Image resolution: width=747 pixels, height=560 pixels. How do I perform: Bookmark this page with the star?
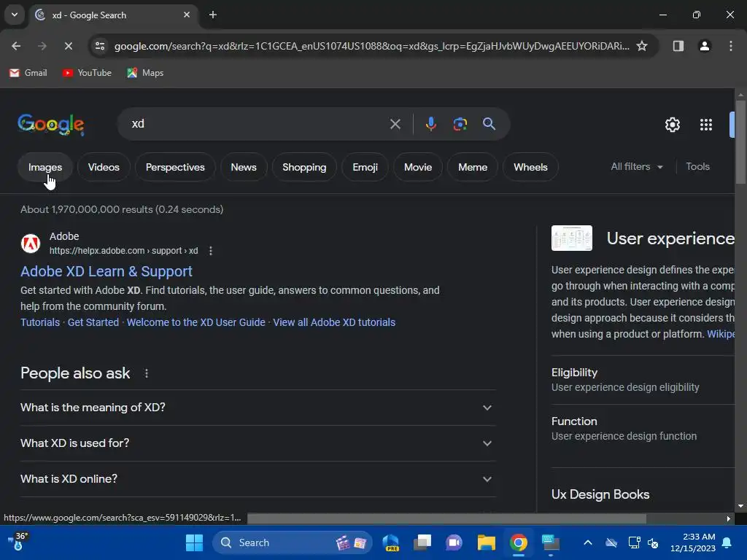(642, 46)
